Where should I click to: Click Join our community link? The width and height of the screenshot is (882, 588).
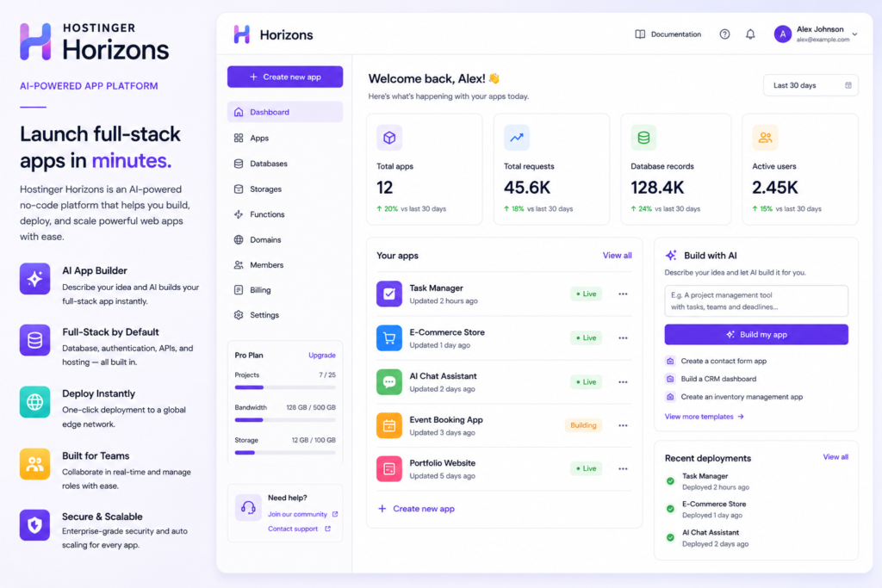[302, 514]
